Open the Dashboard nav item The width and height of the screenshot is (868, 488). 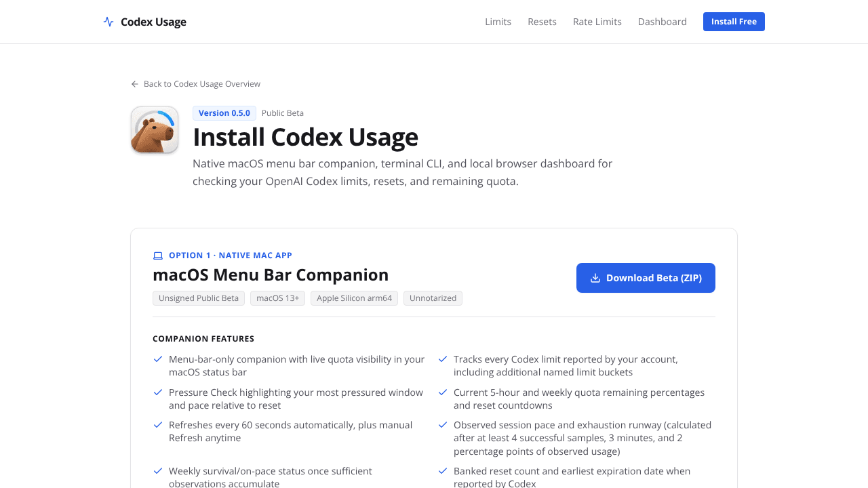663,22
